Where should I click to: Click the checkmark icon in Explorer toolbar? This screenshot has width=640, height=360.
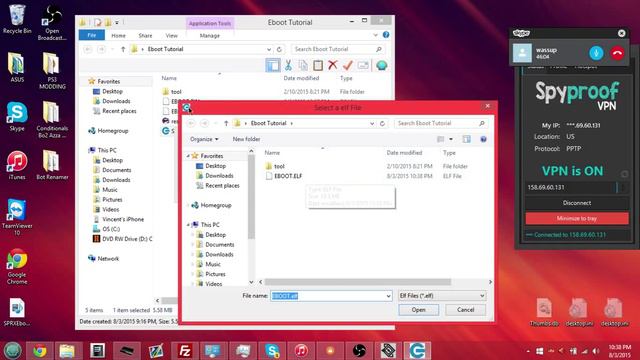pyautogui.click(x=347, y=65)
